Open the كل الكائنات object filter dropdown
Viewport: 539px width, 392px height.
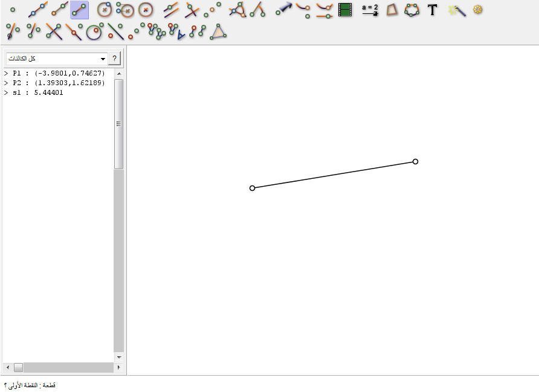(x=57, y=59)
